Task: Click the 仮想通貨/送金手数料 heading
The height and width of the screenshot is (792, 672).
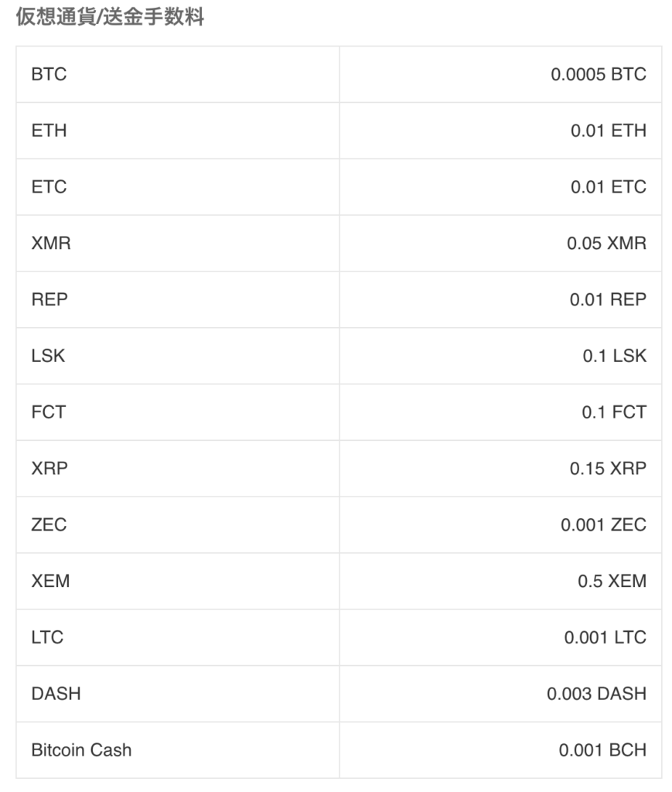Action: point(110,18)
